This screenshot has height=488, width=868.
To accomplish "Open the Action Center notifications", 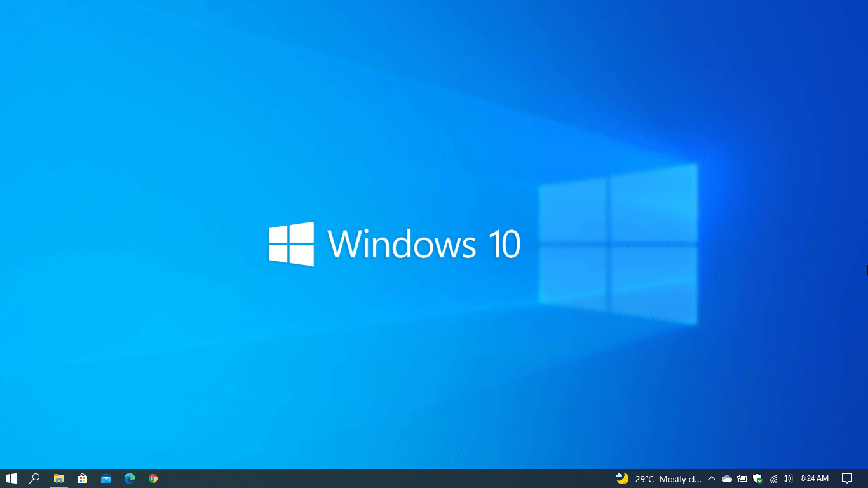I will pos(847,478).
